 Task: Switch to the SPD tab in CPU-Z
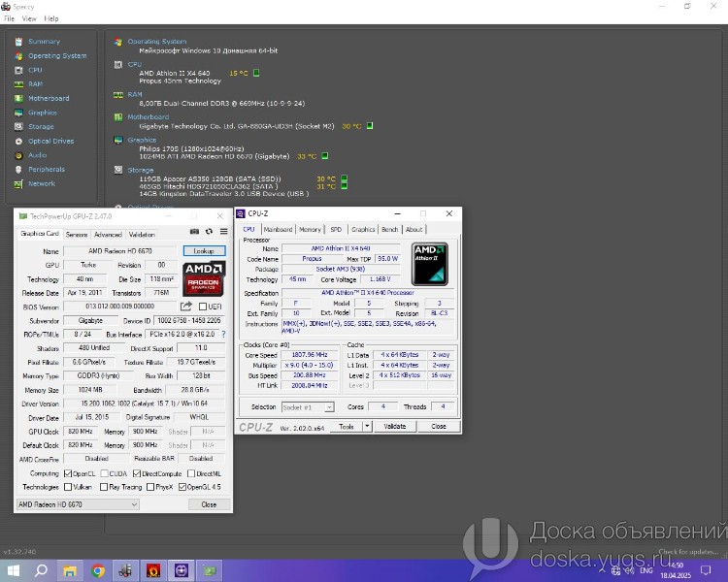coord(336,229)
